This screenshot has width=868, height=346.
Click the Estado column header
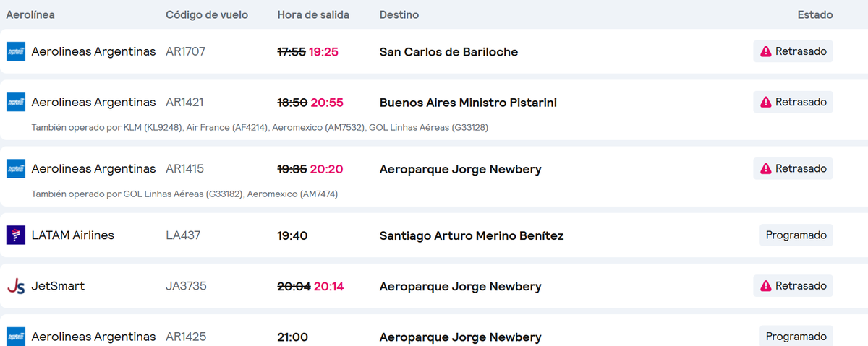click(814, 14)
